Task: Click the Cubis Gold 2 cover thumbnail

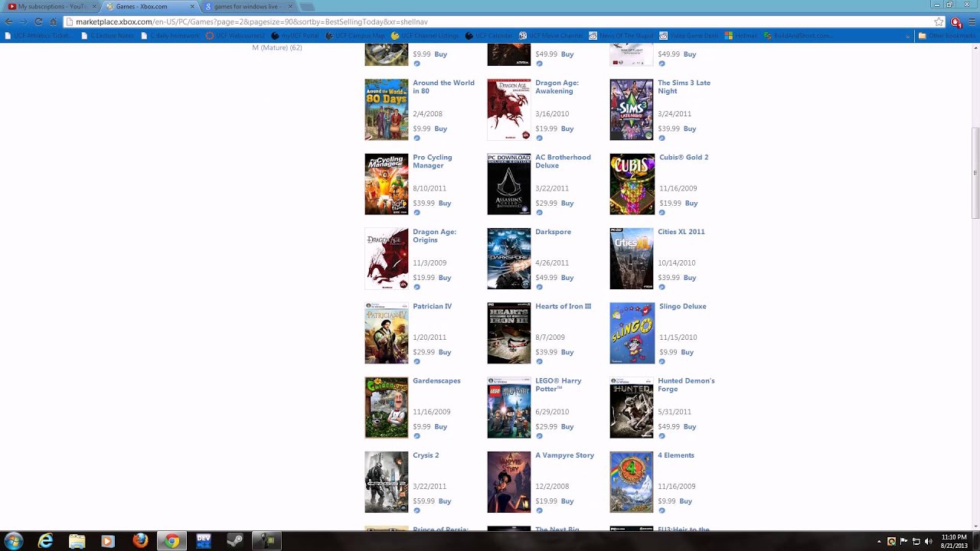Action: [x=632, y=184]
